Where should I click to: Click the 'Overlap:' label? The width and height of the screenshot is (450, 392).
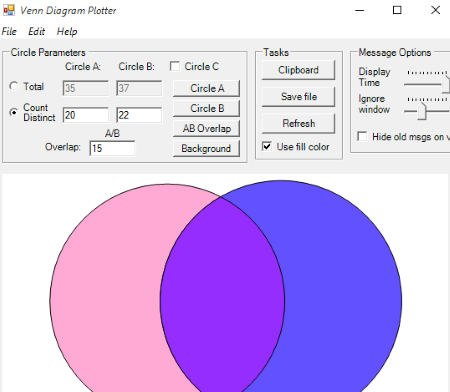point(63,147)
